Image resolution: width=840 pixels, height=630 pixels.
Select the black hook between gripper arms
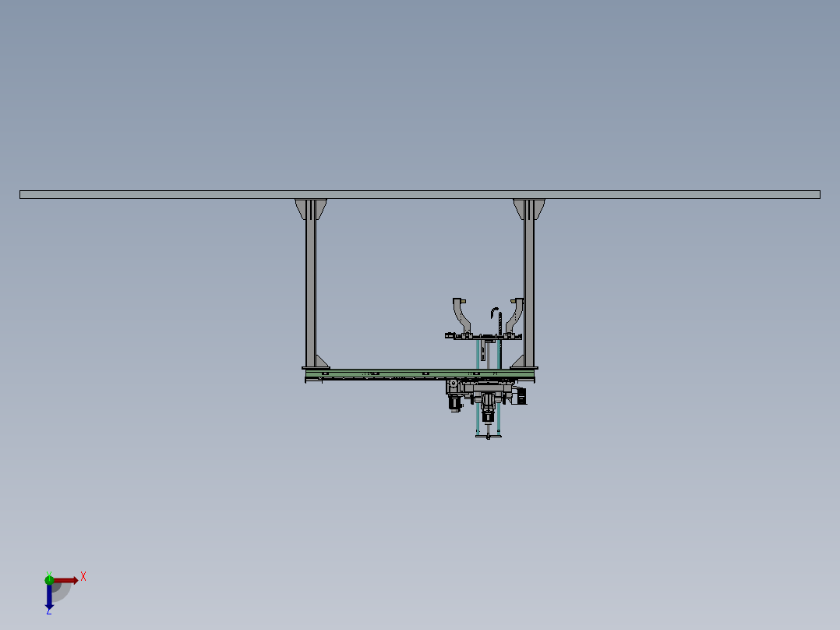(x=494, y=312)
